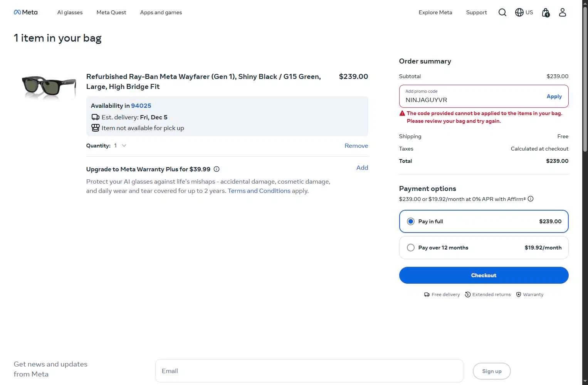Click the Warranty shield icon

tap(519, 295)
